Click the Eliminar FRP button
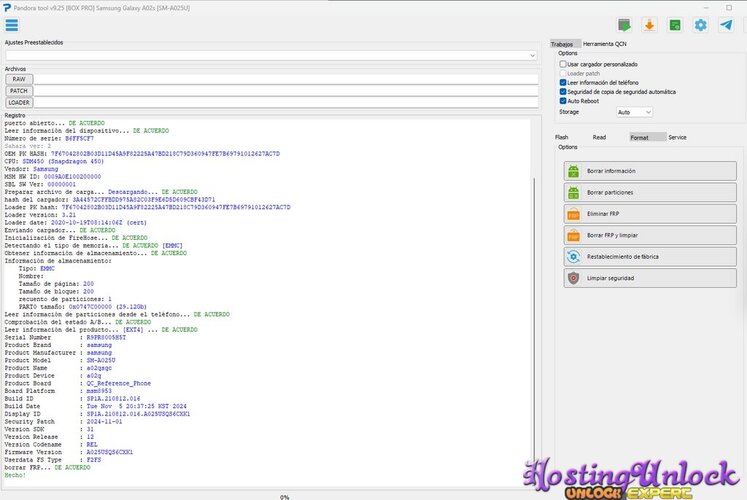Image resolution: width=747 pixels, height=500 pixels. click(x=650, y=214)
